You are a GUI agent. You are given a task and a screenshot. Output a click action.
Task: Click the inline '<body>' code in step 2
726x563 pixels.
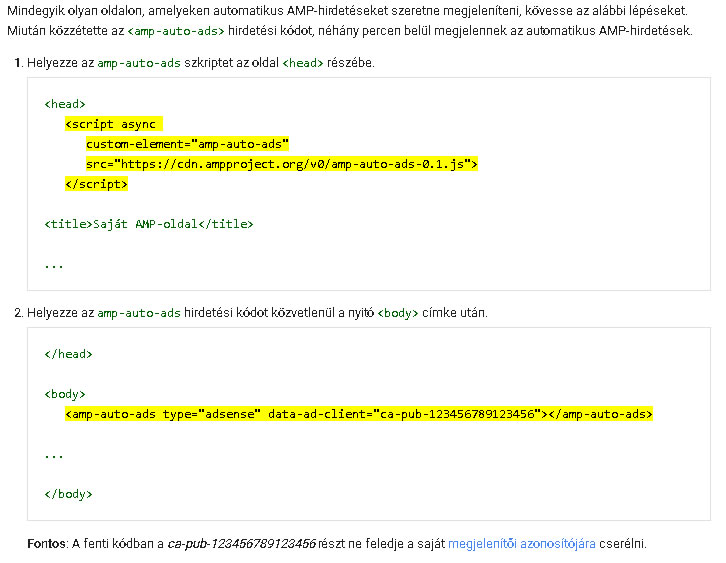(x=398, y=313)
